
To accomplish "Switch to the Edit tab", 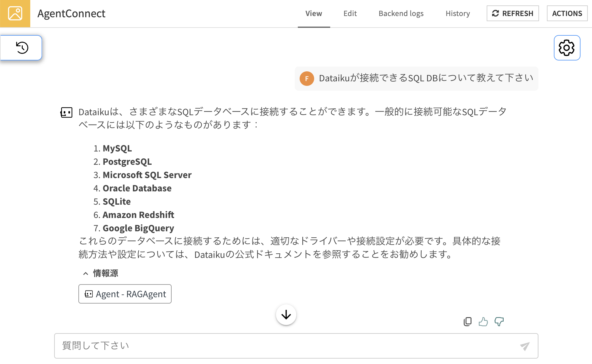I will pos(350,14).
